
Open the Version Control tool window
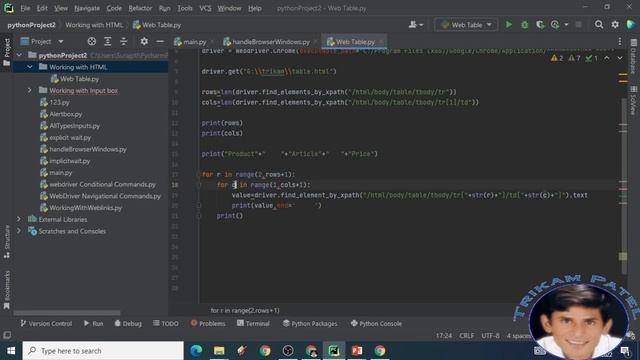(46, 323)
